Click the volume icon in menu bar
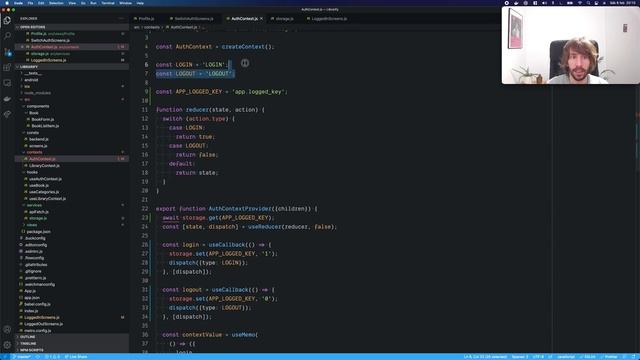 tap(544, 3)
